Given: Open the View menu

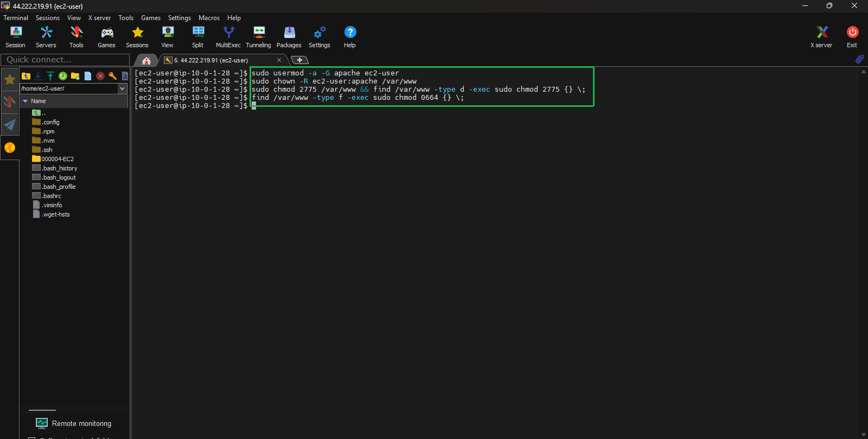Looking at the screenshot, I should [74, 18].
